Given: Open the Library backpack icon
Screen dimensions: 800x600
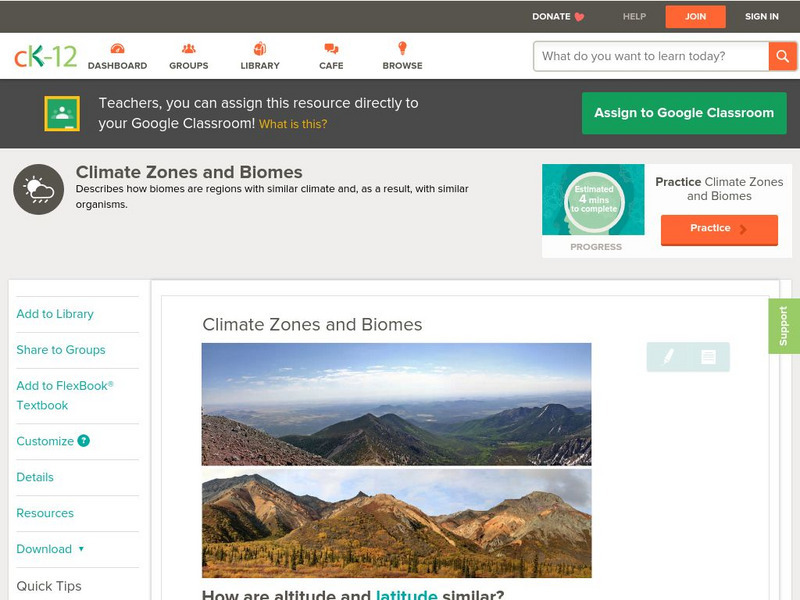Looking at the screenshot, I should [x=260, y=48].
